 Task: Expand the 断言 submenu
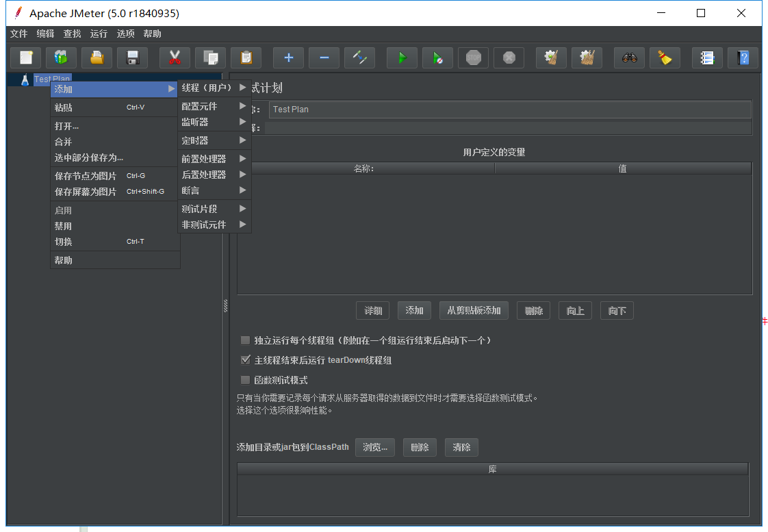pyautogui.click(x=214, y=190)
